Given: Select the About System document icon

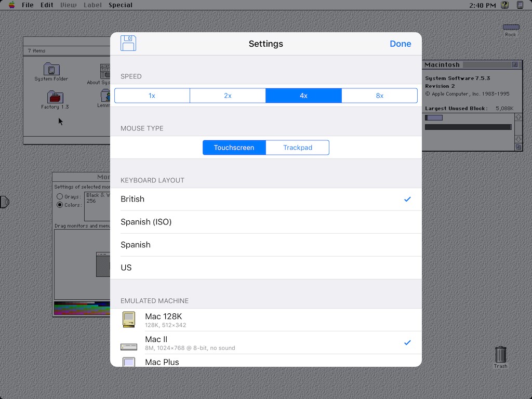Looking at the screenshot, I should click(x=105, y=71).
